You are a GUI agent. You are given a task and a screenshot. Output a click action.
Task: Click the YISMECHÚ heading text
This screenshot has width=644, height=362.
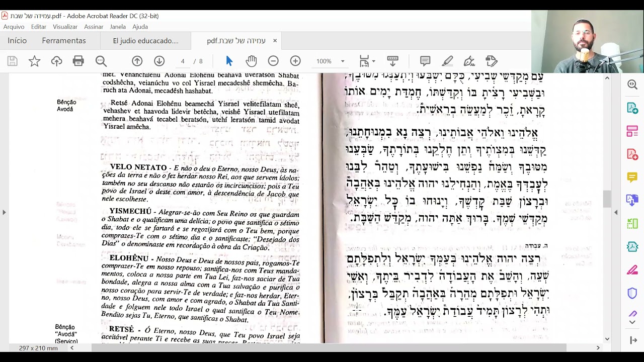(130, 211)
